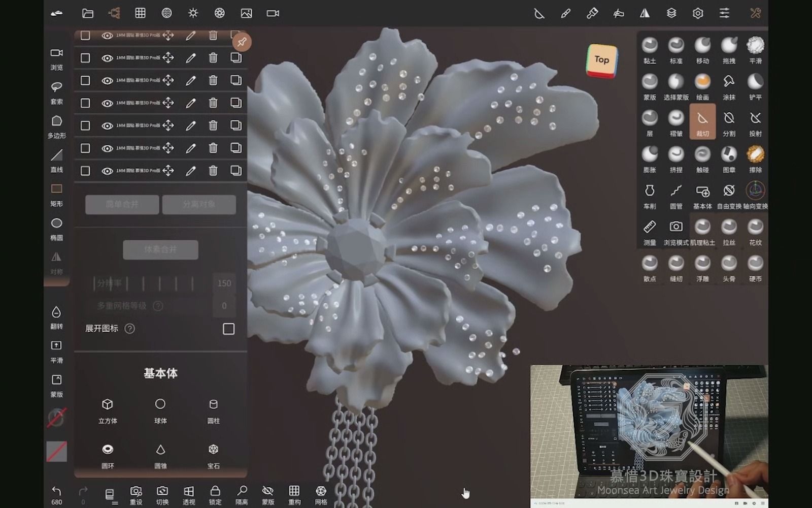This screenshot has width=812, height=508.
Task: Choose the 车削 lathe tool
Action: point(650,196)
